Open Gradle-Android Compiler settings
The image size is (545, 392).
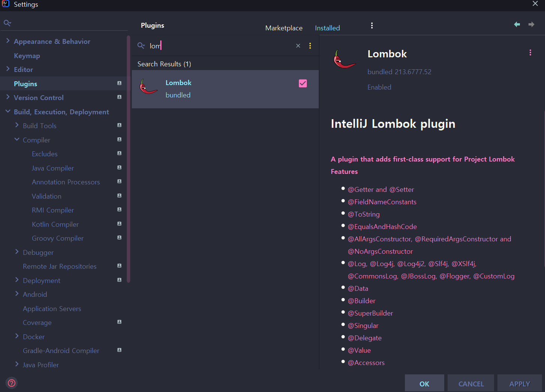(61, 351)
